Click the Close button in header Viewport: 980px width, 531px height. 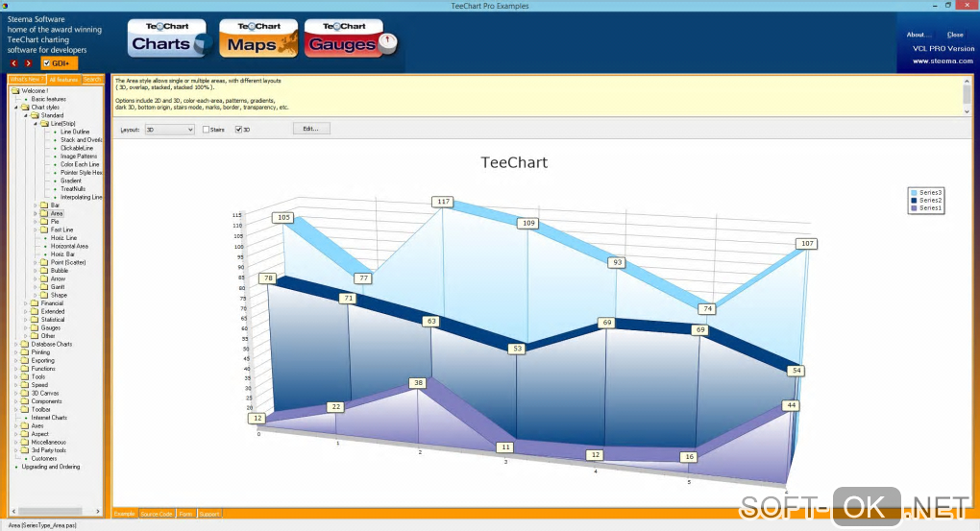point(955,35)
